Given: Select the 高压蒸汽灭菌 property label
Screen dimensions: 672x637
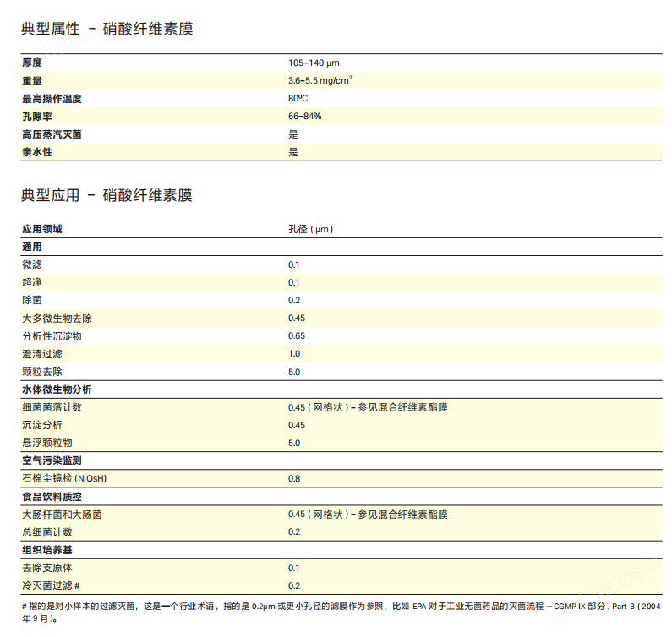Looking at the screenshot, I should click(52, 134).
